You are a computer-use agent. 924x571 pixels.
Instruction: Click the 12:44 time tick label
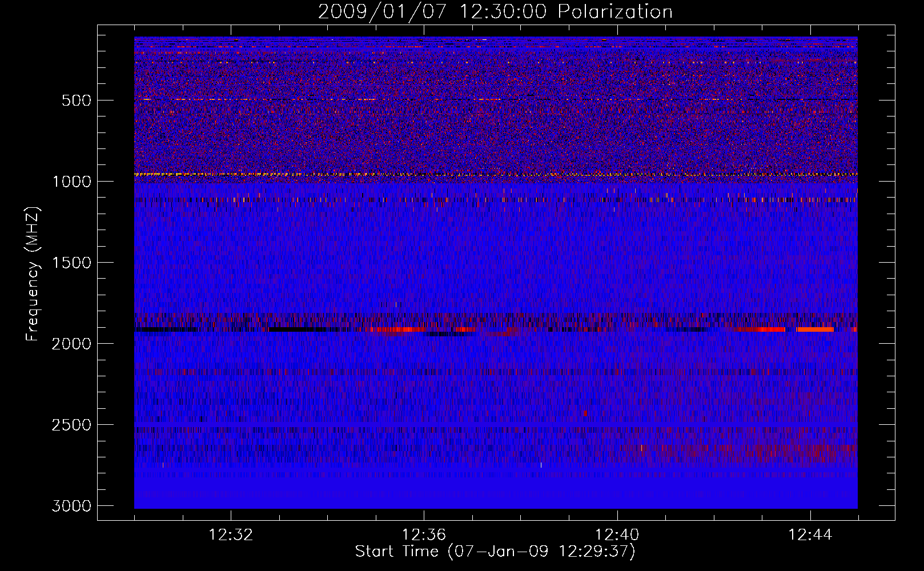click(810, 535)
